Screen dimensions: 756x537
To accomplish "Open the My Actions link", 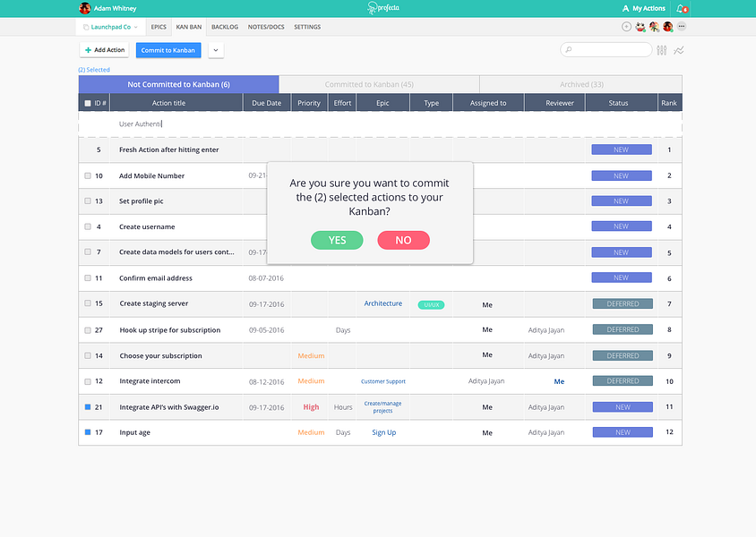I will click(x=649, y=8).
